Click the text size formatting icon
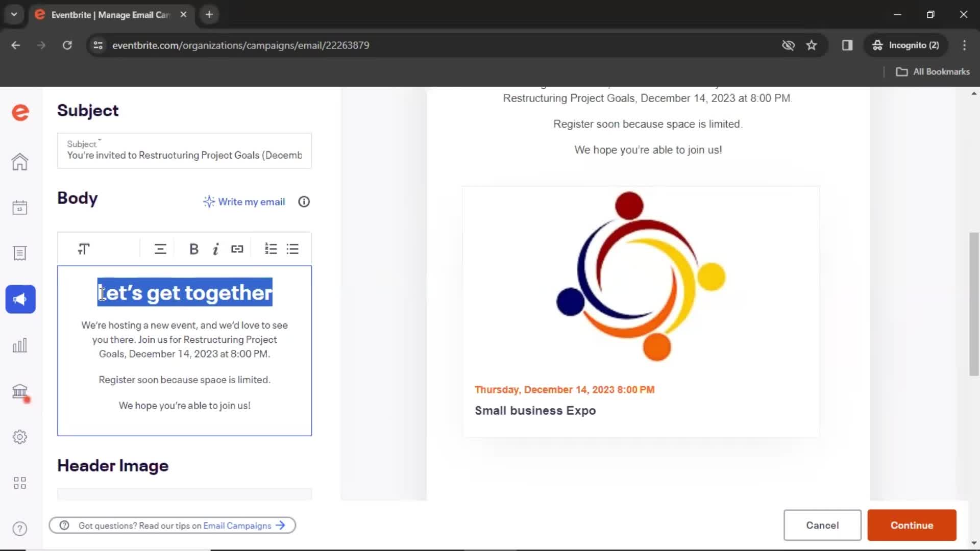 tap(84, 249)
